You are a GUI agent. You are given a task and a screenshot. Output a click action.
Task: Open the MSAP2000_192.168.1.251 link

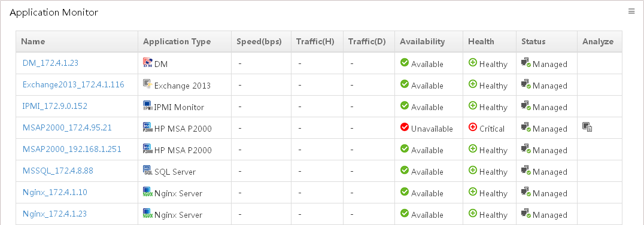72,149
